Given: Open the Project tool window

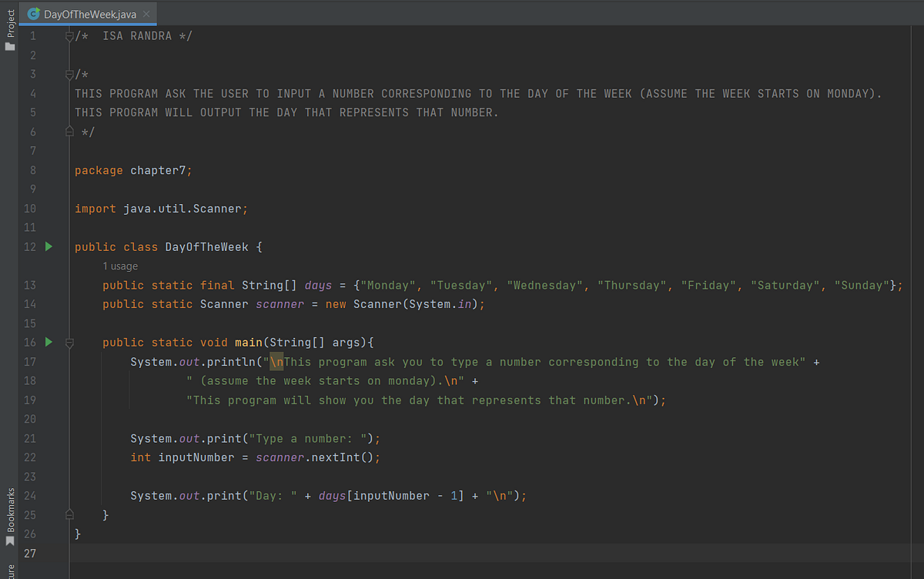Looking at the screenshot, I should pos(8,19).
